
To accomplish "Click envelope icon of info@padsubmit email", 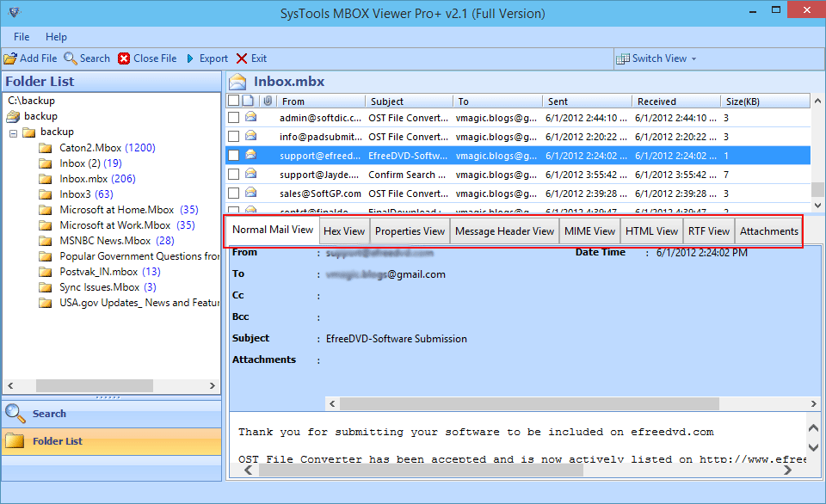I will 250,136.
